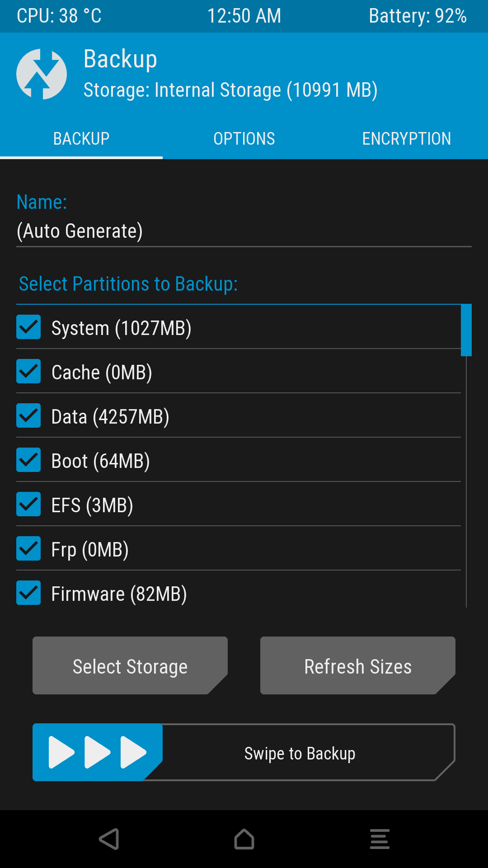Click the partition list scrollbar thumb
This screenshot has width=488, height=868.
(466, 330)
